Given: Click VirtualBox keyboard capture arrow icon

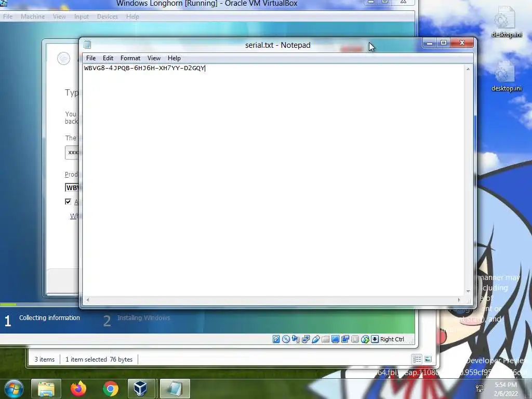Looking at the screenshot, I should click(375, 339).
